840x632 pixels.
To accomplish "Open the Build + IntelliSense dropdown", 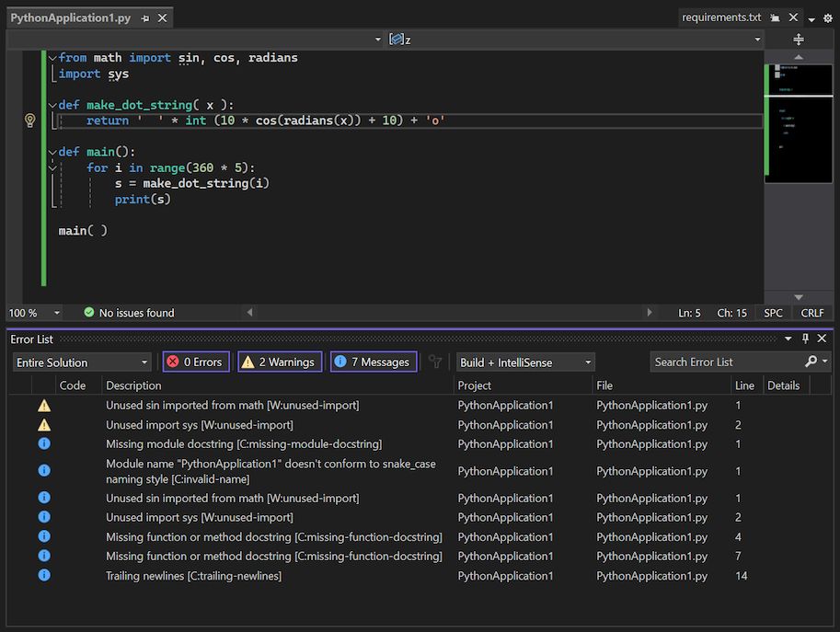I will [x=525, y=362].
